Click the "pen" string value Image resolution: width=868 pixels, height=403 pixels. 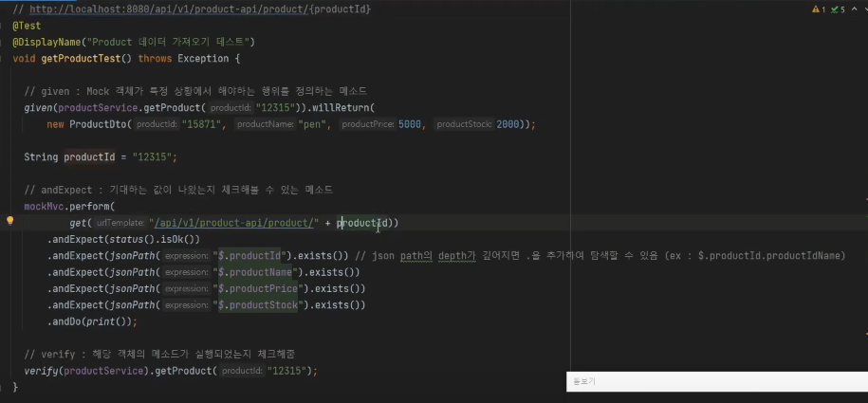pos(312,124)
